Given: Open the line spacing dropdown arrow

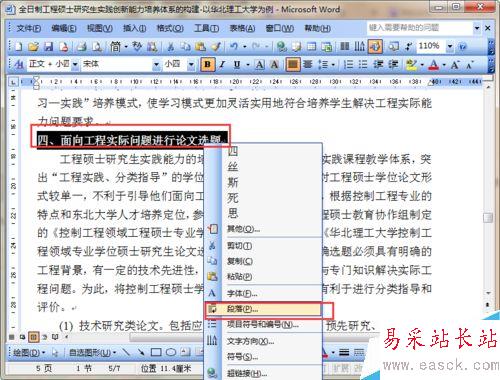Looking at the screenshot, I should point(333,64).
